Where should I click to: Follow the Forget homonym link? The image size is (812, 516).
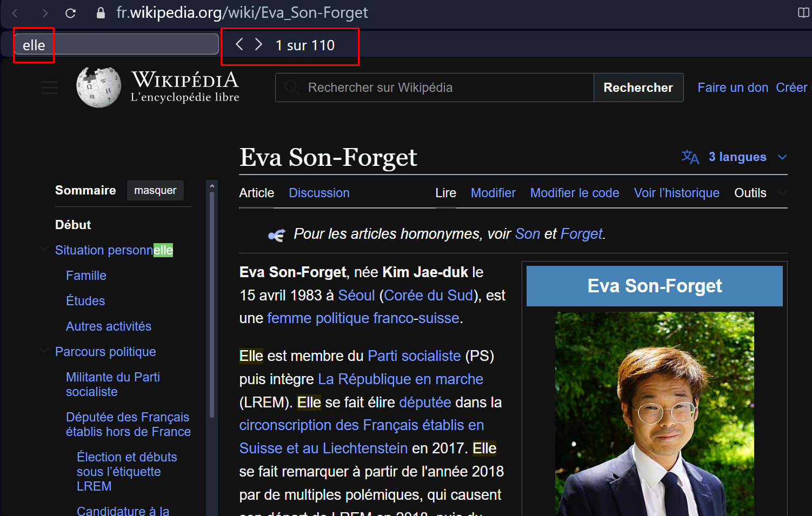click(581, 234)
